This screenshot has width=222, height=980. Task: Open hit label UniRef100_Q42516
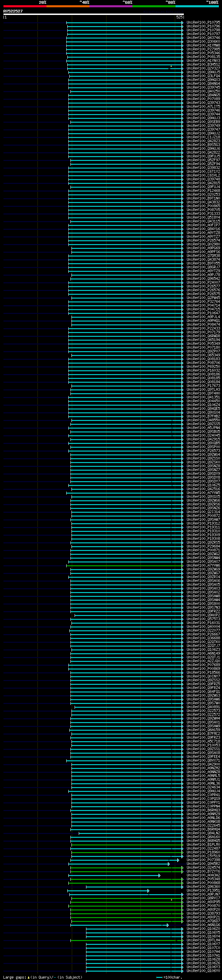[203, 489]
